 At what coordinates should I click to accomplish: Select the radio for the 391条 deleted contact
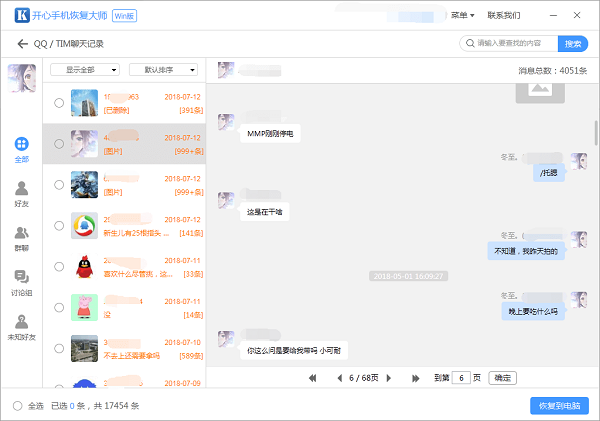[x=59, y=103]
